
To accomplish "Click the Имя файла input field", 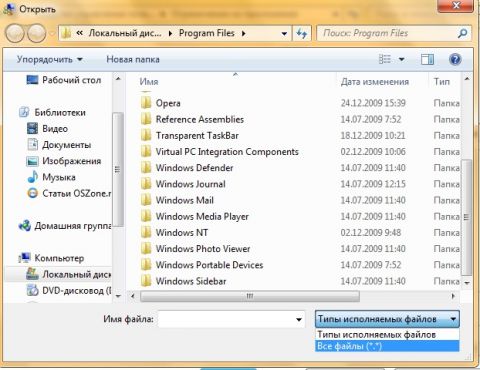I will (232, 320).
